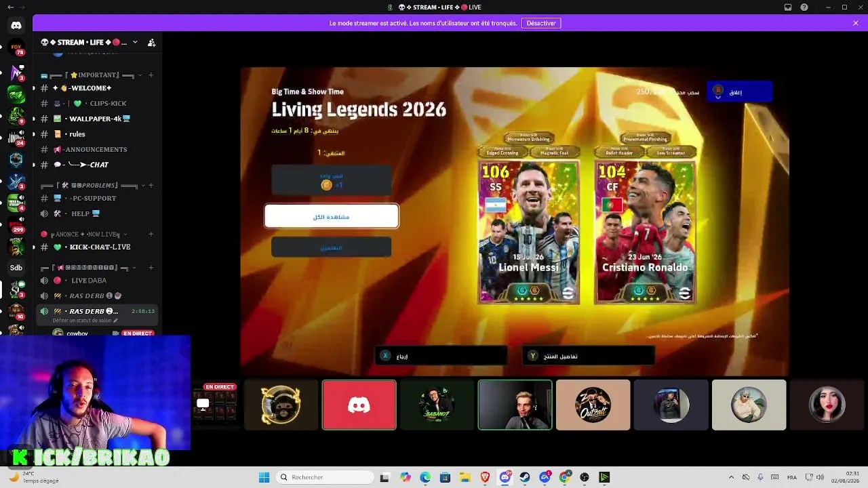Open Microsoft Store from the taskbar
Viewport: 868px width, 488px height.
tap(445, 477)
